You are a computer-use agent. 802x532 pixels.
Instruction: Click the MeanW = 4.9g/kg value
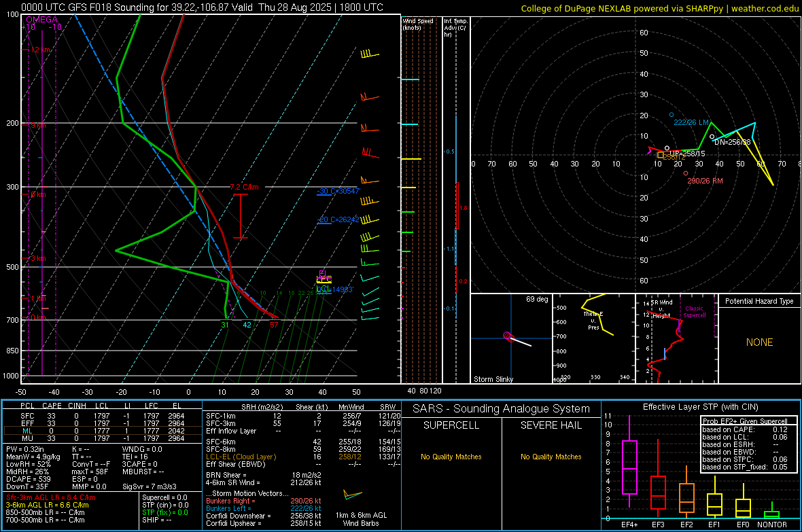click(33, 457)
